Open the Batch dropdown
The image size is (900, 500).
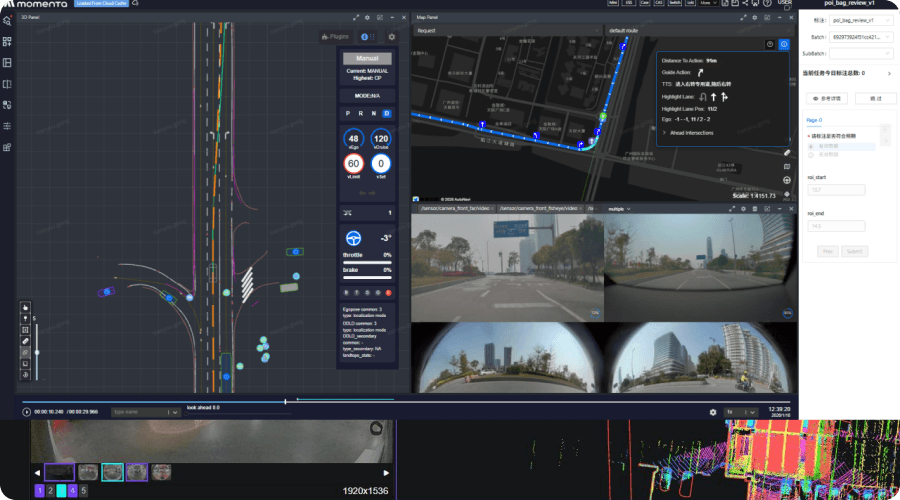click(861, 37)
